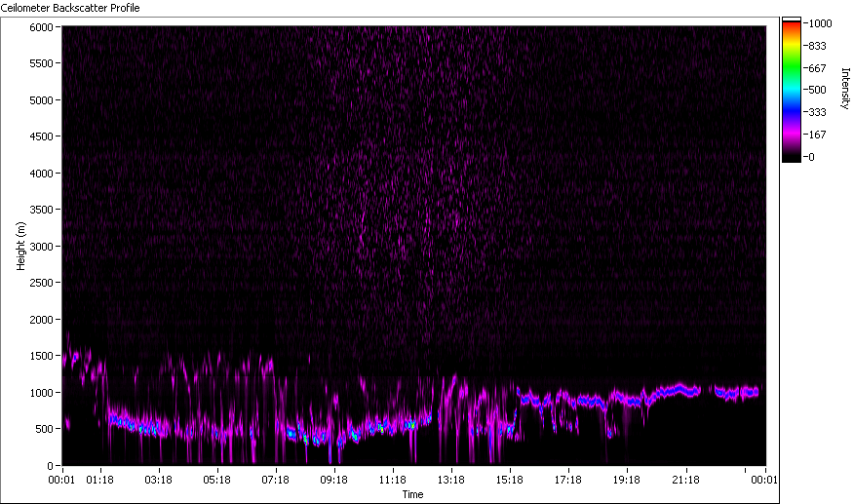Click the 3500 height axis tick label
The image size is (854, 504).
pyautogui.click(x=41, y=210)
